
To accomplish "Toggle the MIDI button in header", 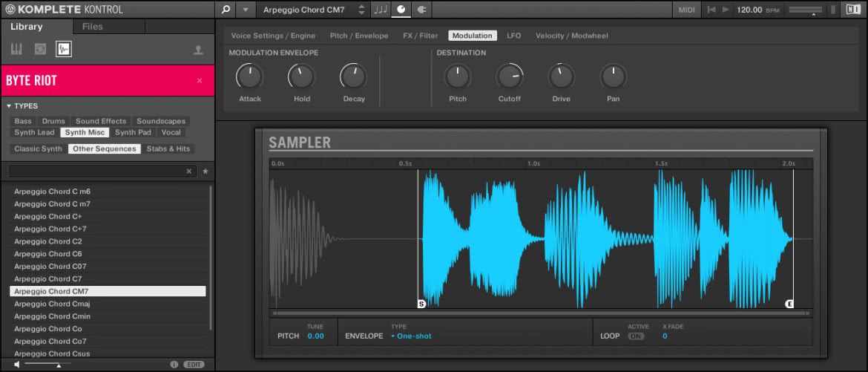I will point(686,10).
